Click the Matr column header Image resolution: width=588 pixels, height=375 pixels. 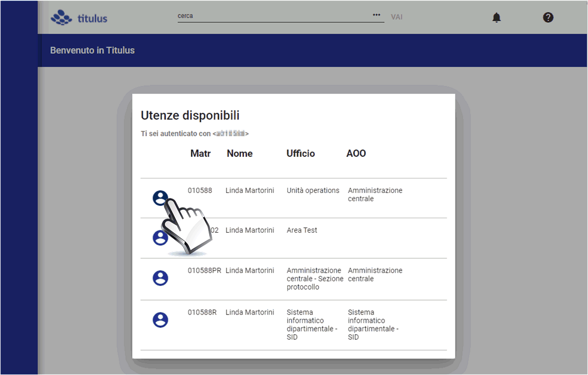pyautogui.click(x=200, y=154)
